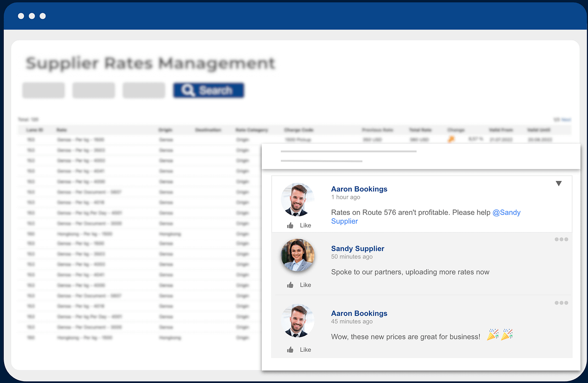Click the thumbs-up icon under Sandy's comment
Screen dimensions: 588x383
(x=289, y=284)
